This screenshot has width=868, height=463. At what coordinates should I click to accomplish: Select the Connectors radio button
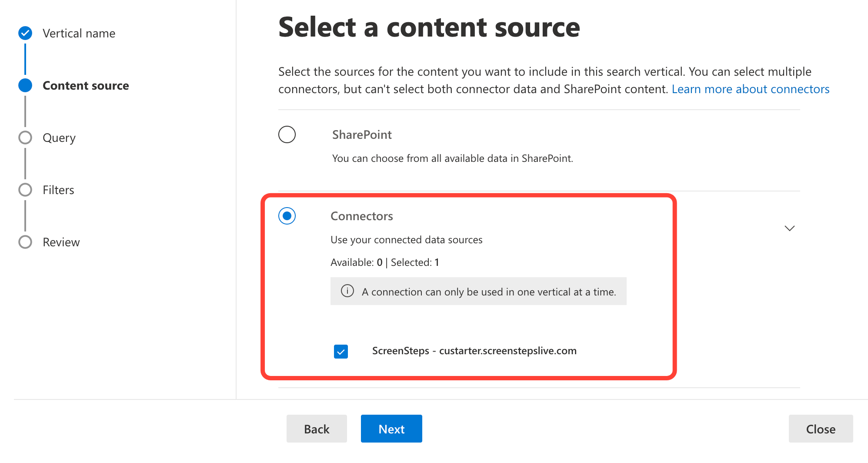287,216
